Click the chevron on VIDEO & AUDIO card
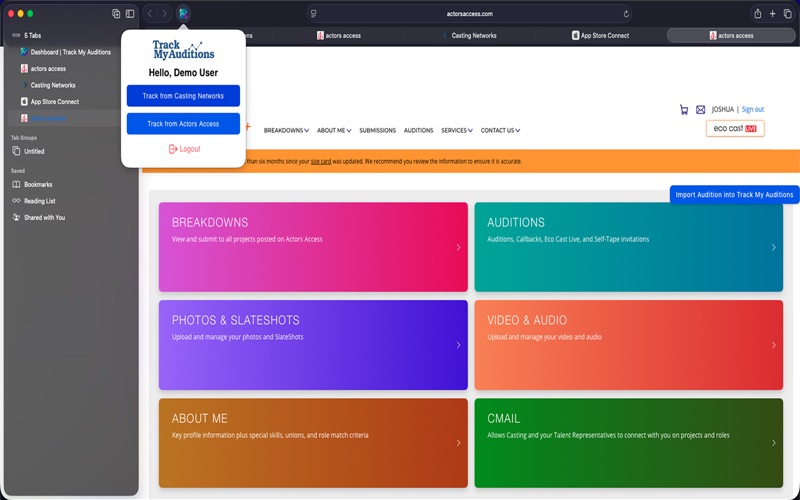The height and width of the screenshot is (500, 800). tap(773, 345)
